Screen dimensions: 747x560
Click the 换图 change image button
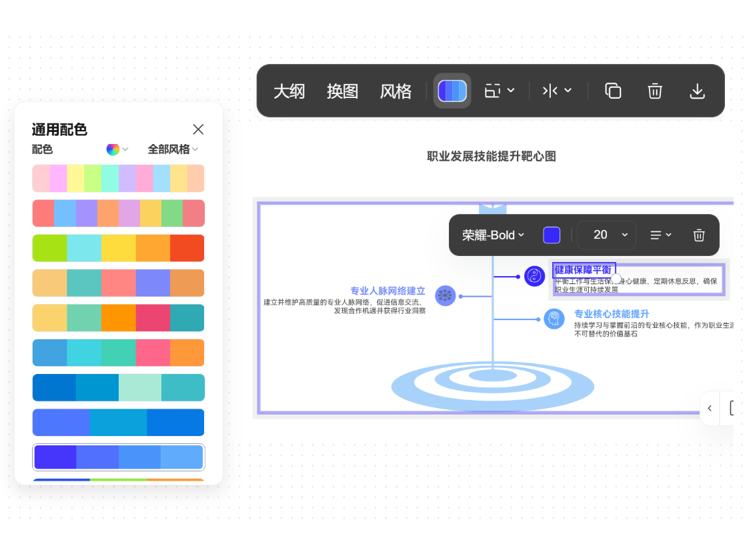[x=342, y=90]
